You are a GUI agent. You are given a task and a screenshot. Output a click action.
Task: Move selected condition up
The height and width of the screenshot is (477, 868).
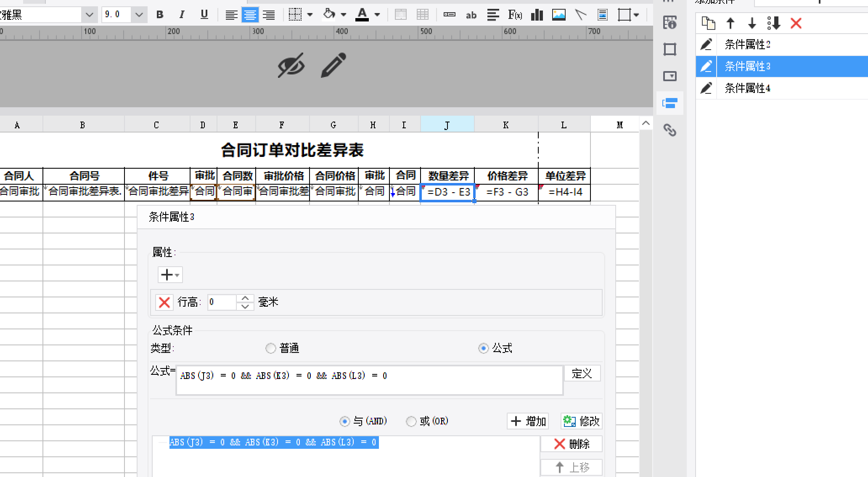[730, 23]
